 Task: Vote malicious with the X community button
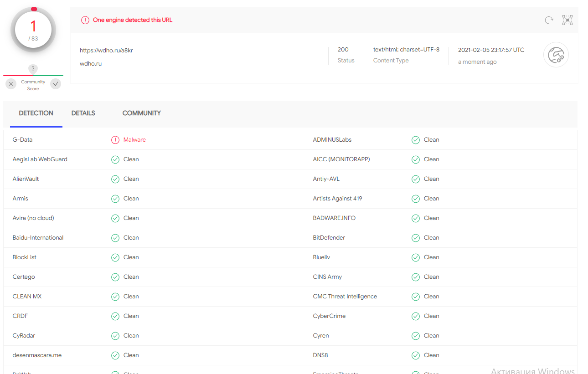pos(11,84)
